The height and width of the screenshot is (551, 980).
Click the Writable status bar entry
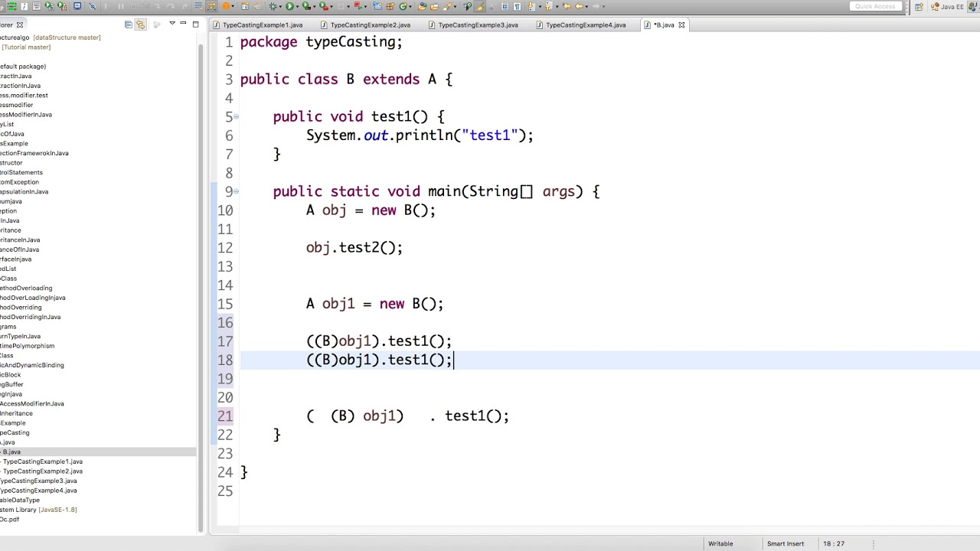720,543
